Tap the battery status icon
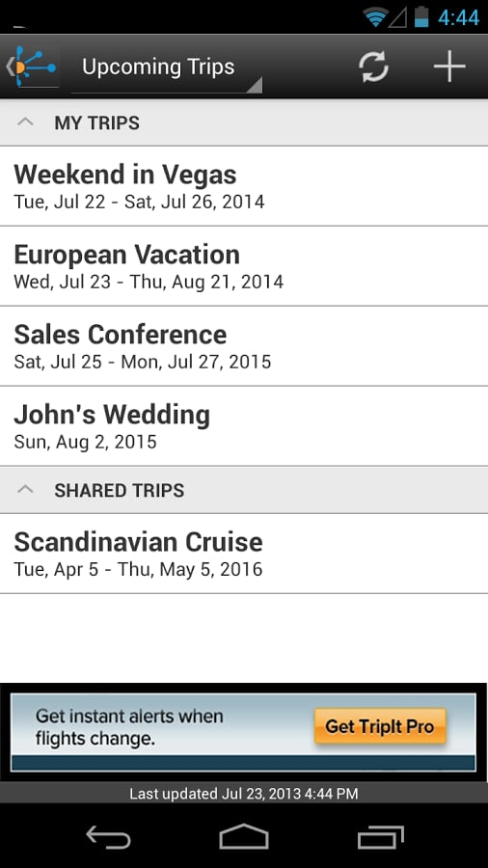 421,16
